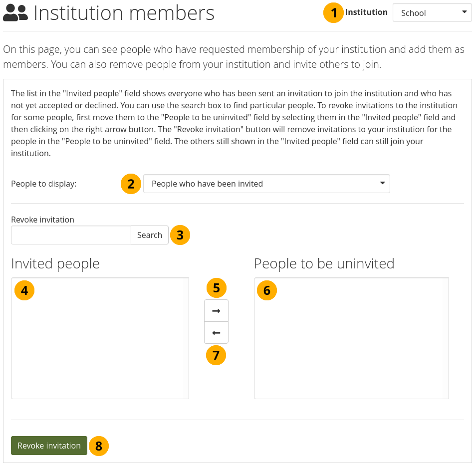Viewport: 476px width, 467px height.
Task: Move selected people with the right arrow
Action: [216, 311]
